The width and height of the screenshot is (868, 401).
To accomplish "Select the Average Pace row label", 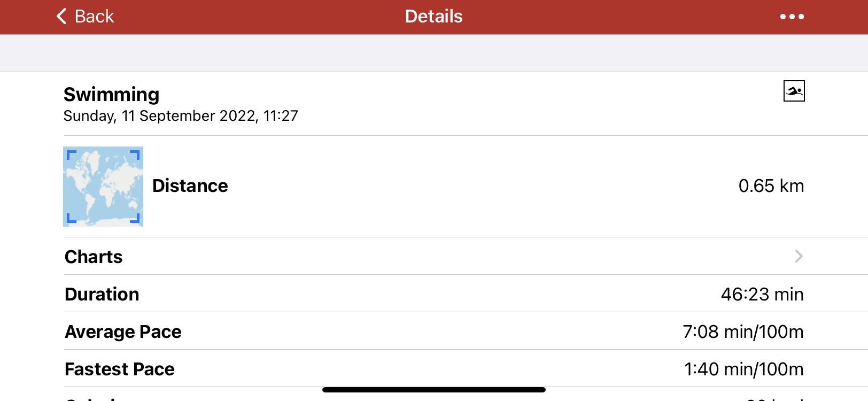I will point(123,332).
